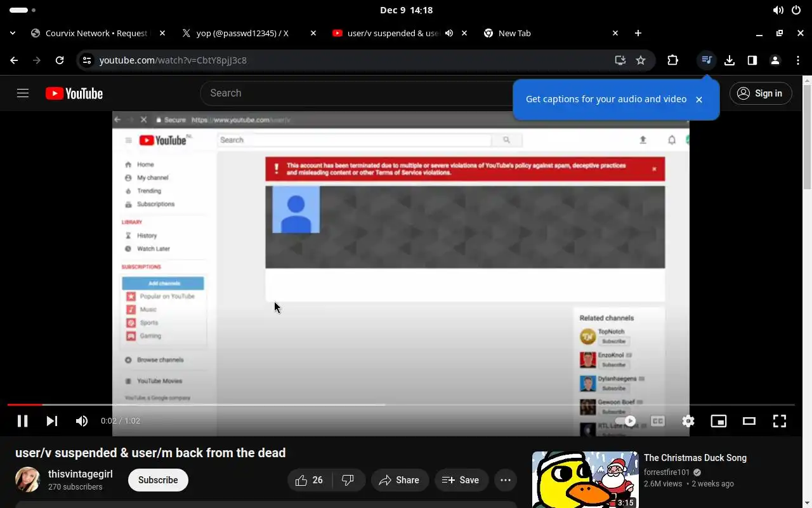Go to YouTube home via logo
812x508 pixels.
[x=74, y=93]
